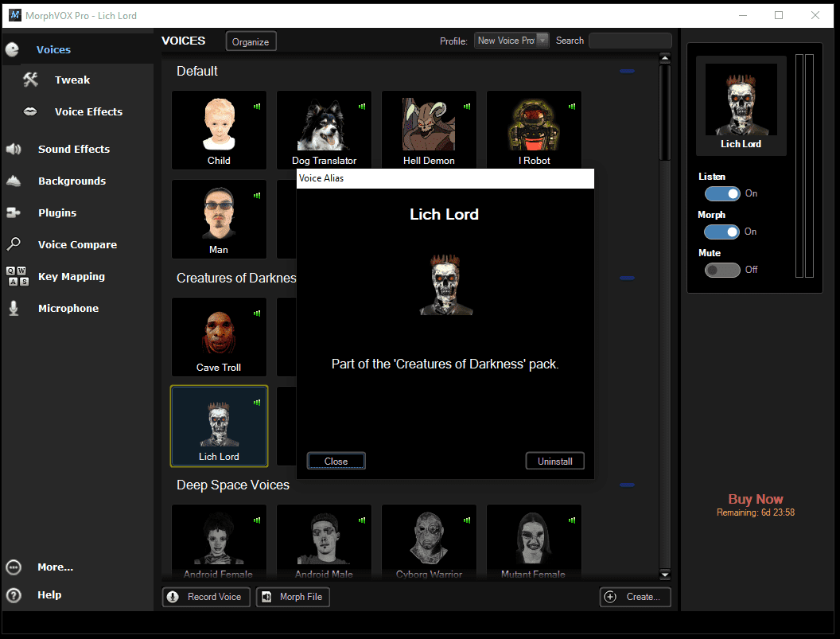840x639 pixels.
Task: Click the Record Voice button
Action: [206, 597]
